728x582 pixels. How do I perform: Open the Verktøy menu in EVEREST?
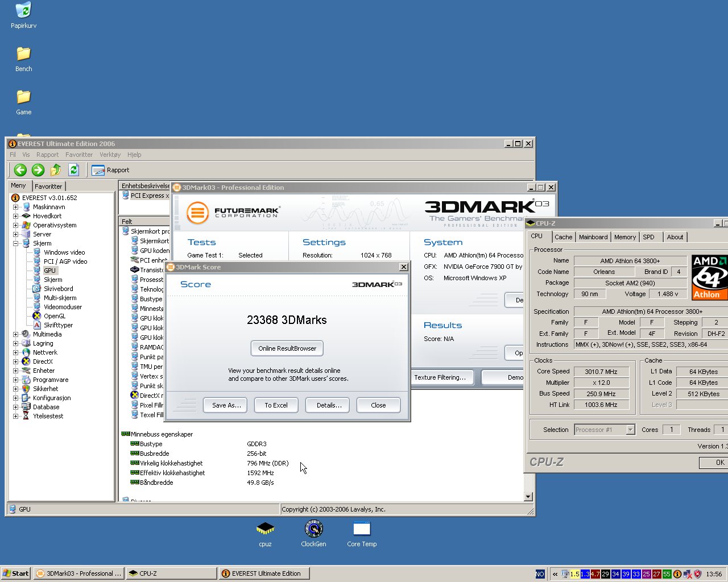pos(110,155)
